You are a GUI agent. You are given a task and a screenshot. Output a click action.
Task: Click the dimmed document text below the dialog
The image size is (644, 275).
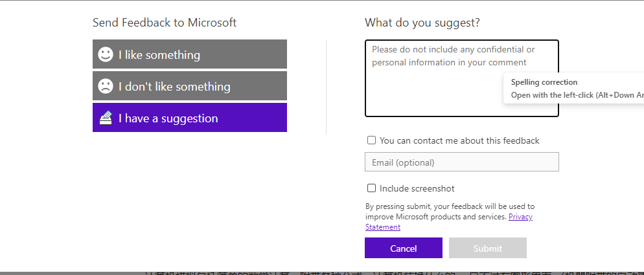(389, 272)
